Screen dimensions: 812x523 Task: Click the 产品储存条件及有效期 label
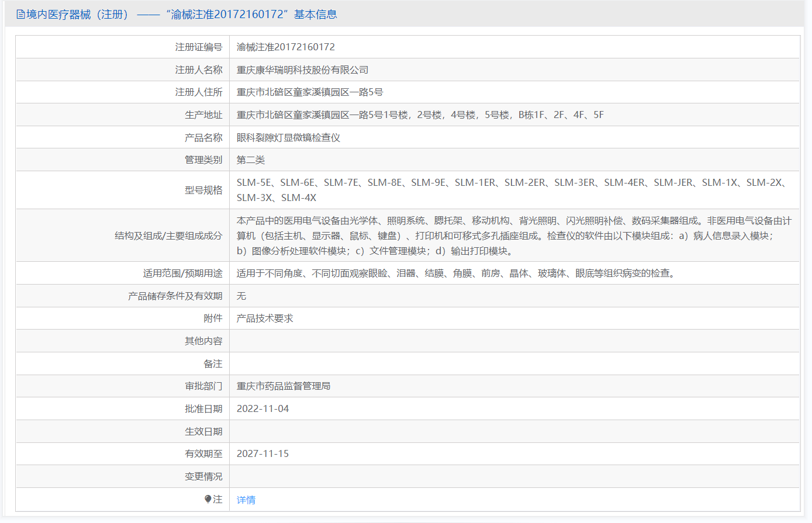point(175,296)
